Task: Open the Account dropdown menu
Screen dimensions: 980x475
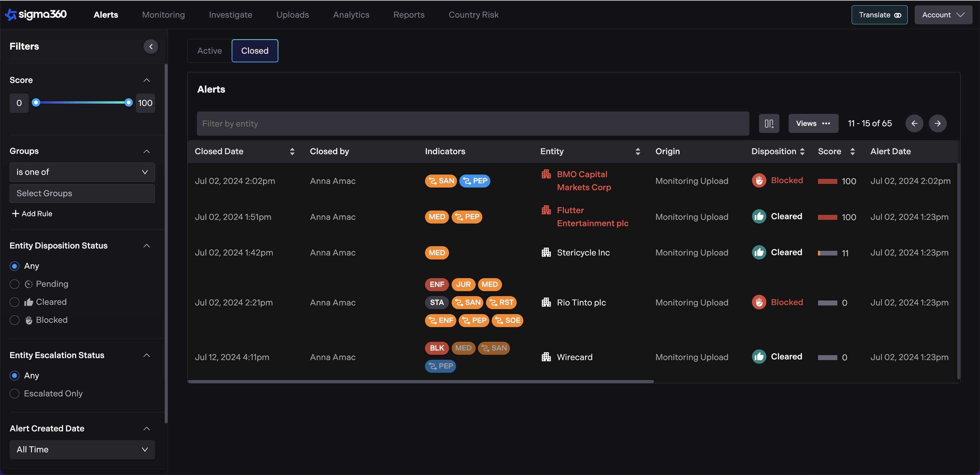Action: (x=943, y=15)
